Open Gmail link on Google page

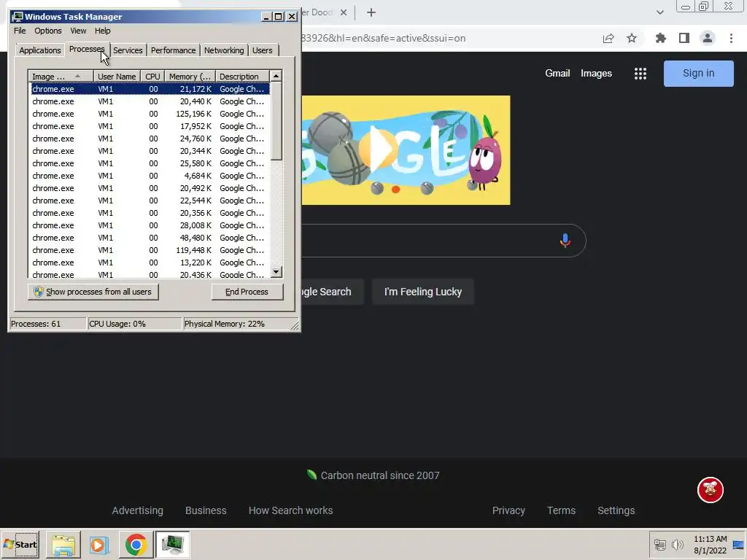[557, 74]
